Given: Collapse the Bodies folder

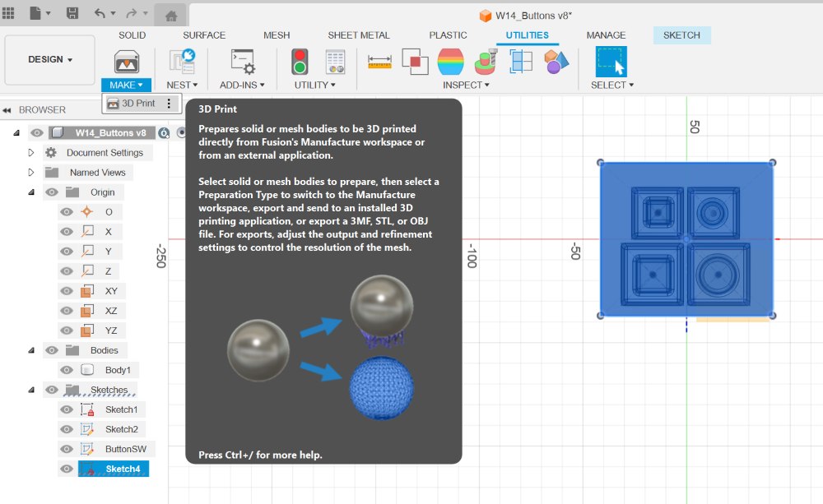Looking at the screenshot, I should point(31,350).
